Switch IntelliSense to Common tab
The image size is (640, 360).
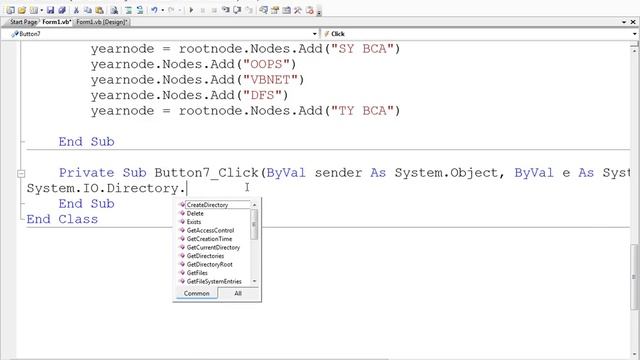tap(196, 293)
